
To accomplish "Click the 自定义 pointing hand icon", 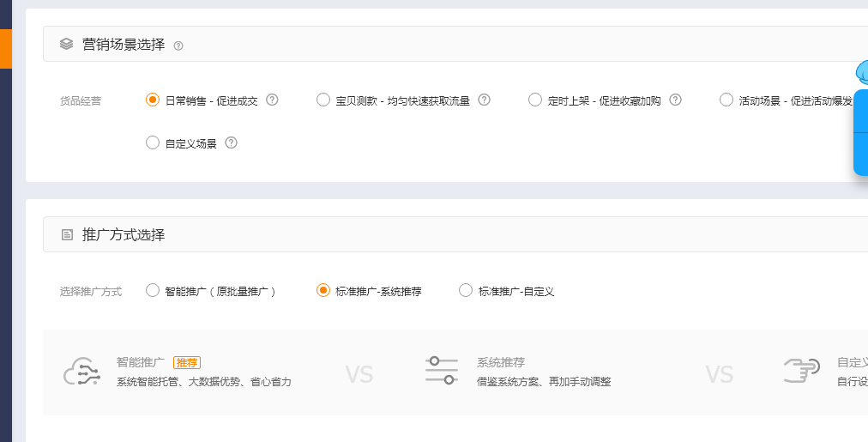I will tap(802, 371).
